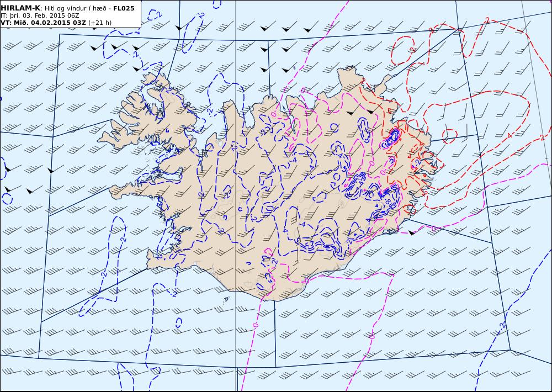Select the FL025 flight level label
This screenshot has height=392, width=552.
point(124,8)
